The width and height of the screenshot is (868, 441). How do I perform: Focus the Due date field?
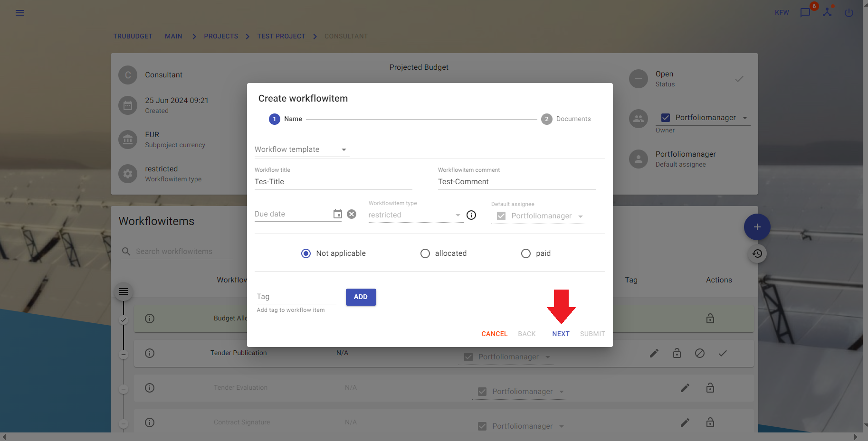293,214
